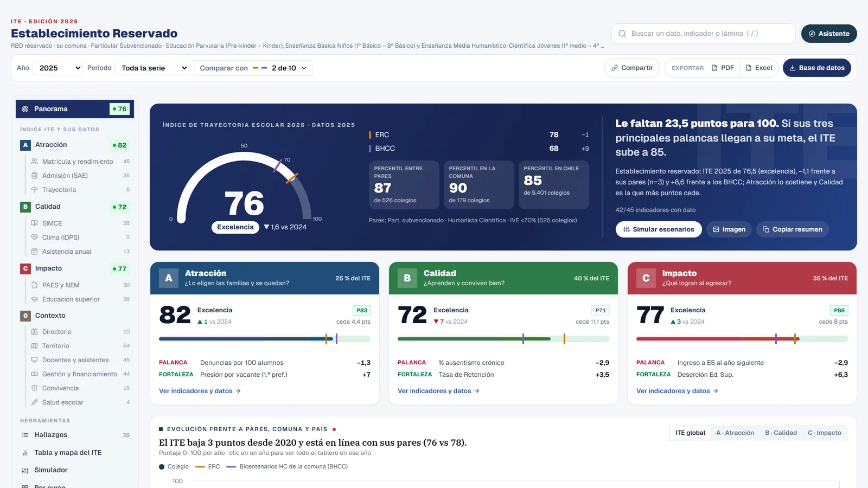Screen dimensions: 868x488
Task: Open Educación superior sidebar entry
Action: [x=80, y=299]
